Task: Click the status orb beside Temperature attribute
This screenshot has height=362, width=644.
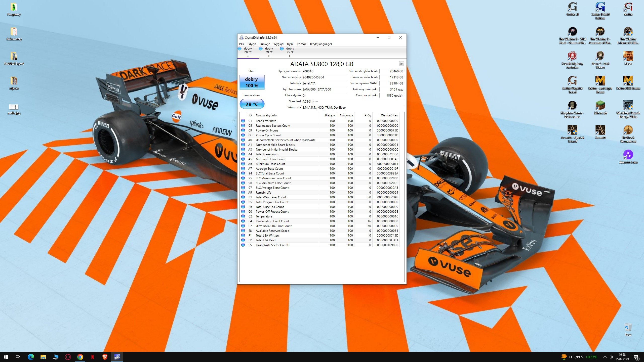Action: pyautogui.click(x=243, y=216)
